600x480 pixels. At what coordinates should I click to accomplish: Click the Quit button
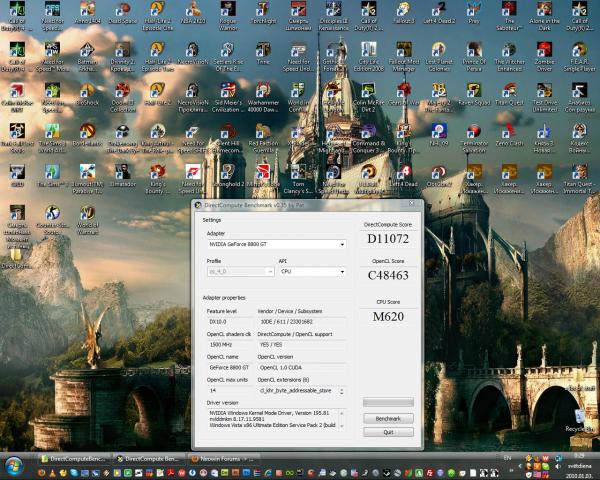[388, 432]
